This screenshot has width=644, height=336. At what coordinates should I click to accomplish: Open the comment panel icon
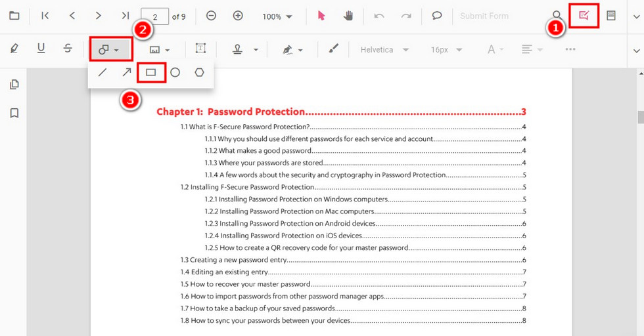click(x=437, y=16)
